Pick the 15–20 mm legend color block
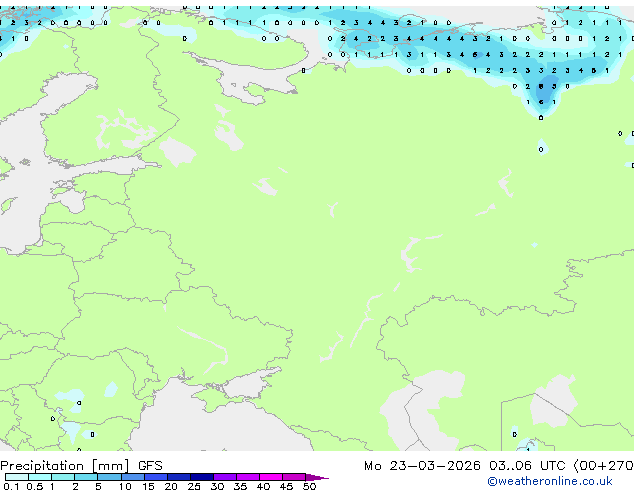The height and width of the screenshot is (490, 634). [156, 477]
